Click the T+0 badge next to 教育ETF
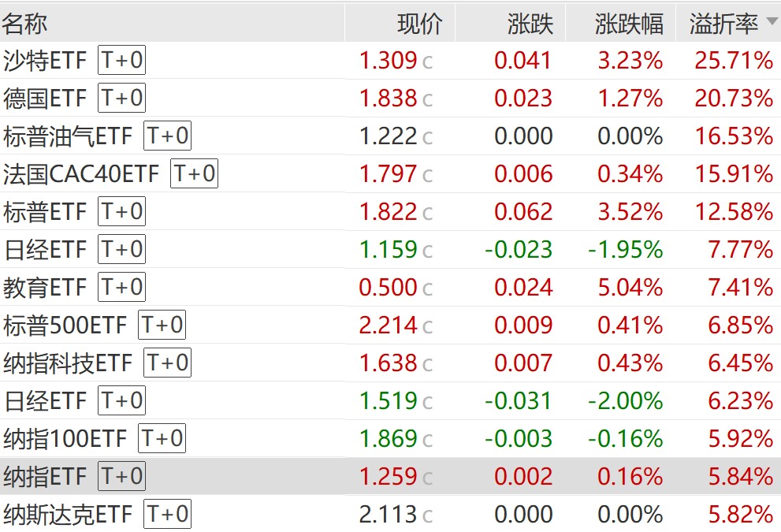Viewport: 781px width, 532px height. point(121,287)
